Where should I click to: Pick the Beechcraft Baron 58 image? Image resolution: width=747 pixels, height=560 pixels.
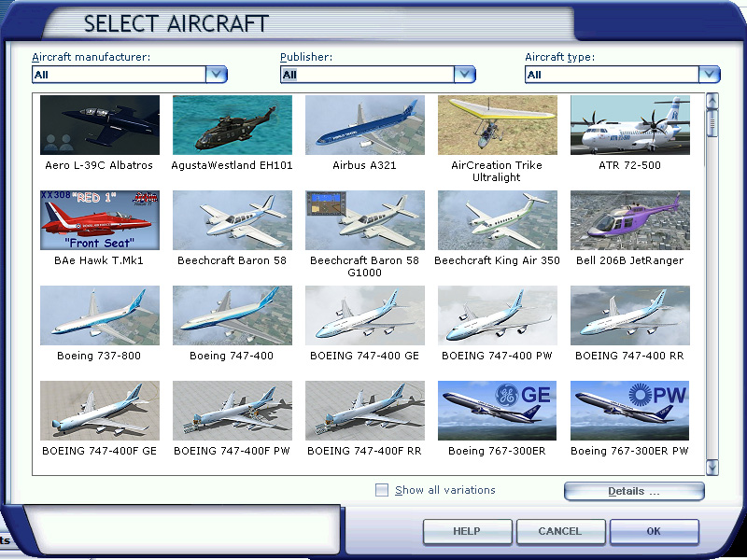pyautogui.click(x=232, y=220)
